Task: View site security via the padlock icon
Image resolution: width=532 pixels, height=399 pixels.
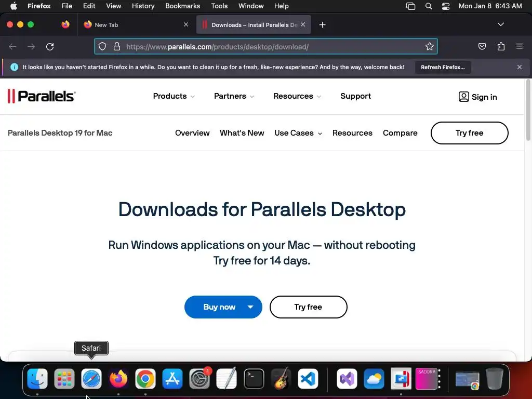Action: click(x=117, y=46)
